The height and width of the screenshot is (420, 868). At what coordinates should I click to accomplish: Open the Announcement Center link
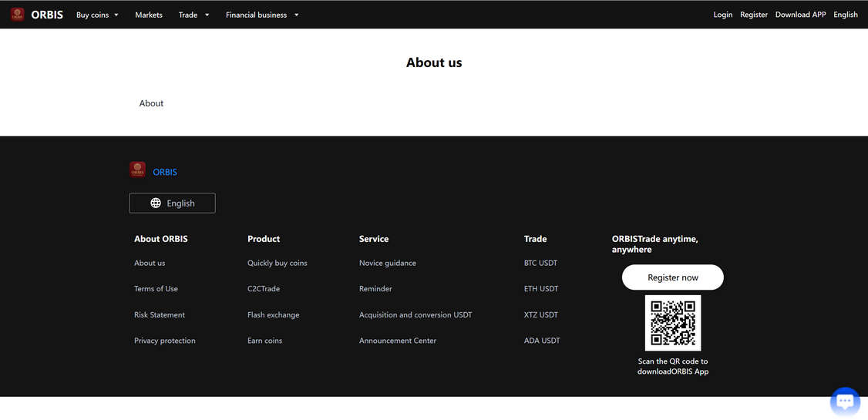(x=398, y=341)
